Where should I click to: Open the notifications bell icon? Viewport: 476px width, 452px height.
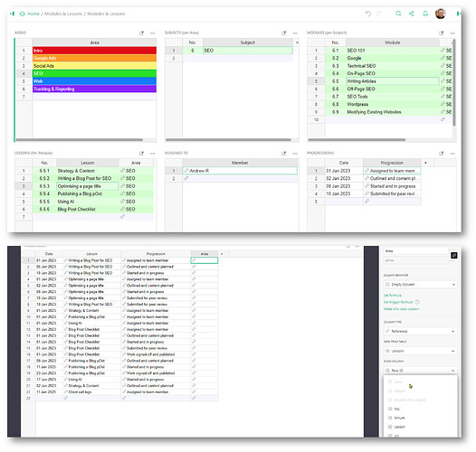coord(425,14)
